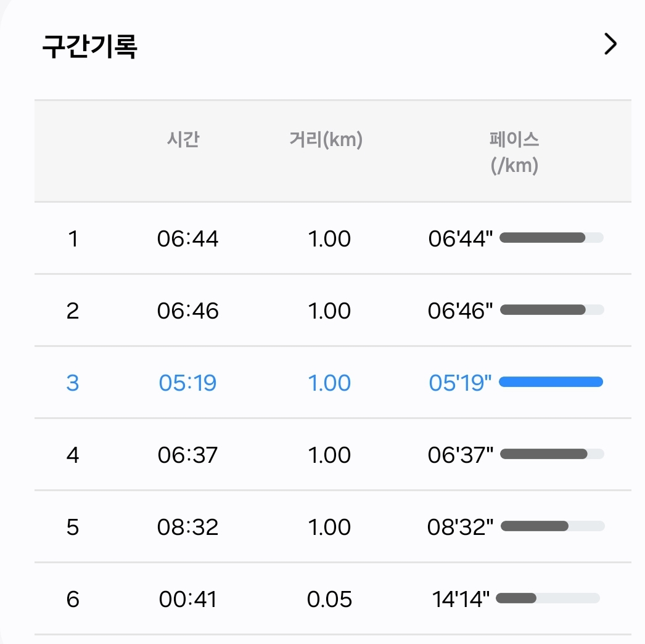
Task: Select the 시간 column header
Action: tap(183, 139)
